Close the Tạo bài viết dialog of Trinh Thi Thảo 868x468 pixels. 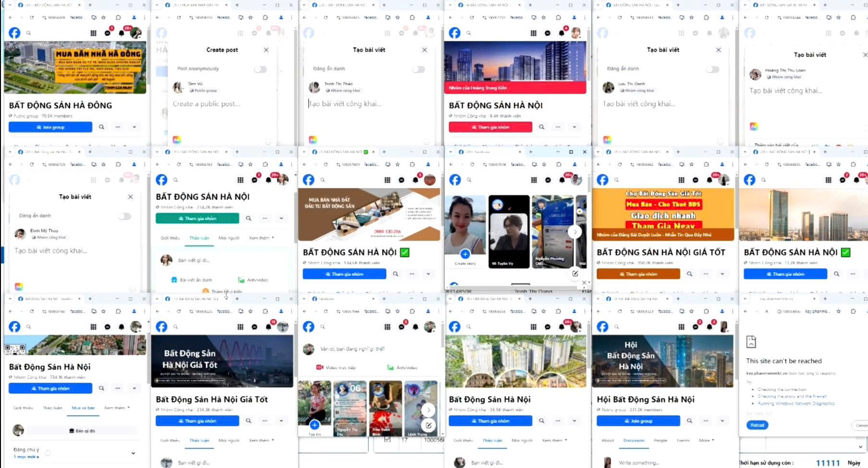(424, 50)
